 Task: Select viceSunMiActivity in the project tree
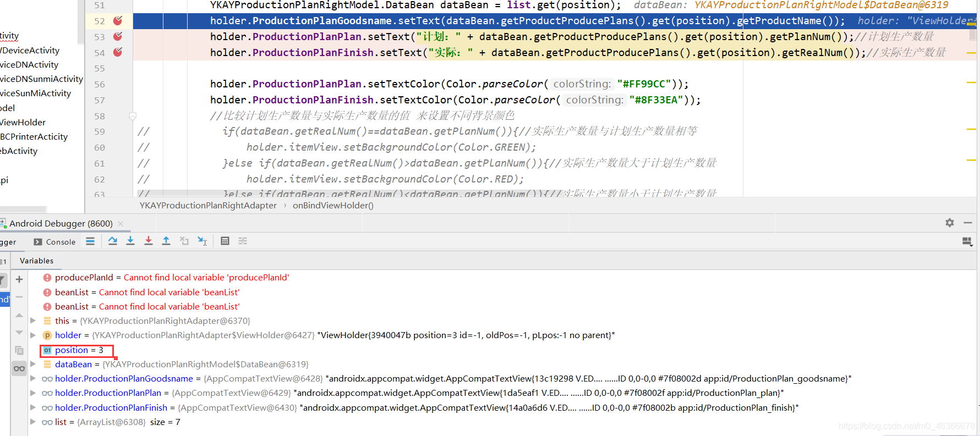(36, 93)
